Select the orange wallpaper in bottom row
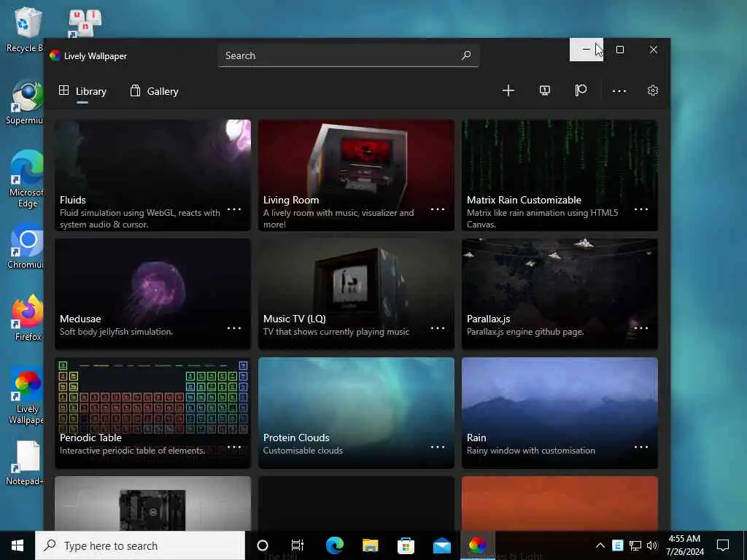 click(x=560, y=503)
